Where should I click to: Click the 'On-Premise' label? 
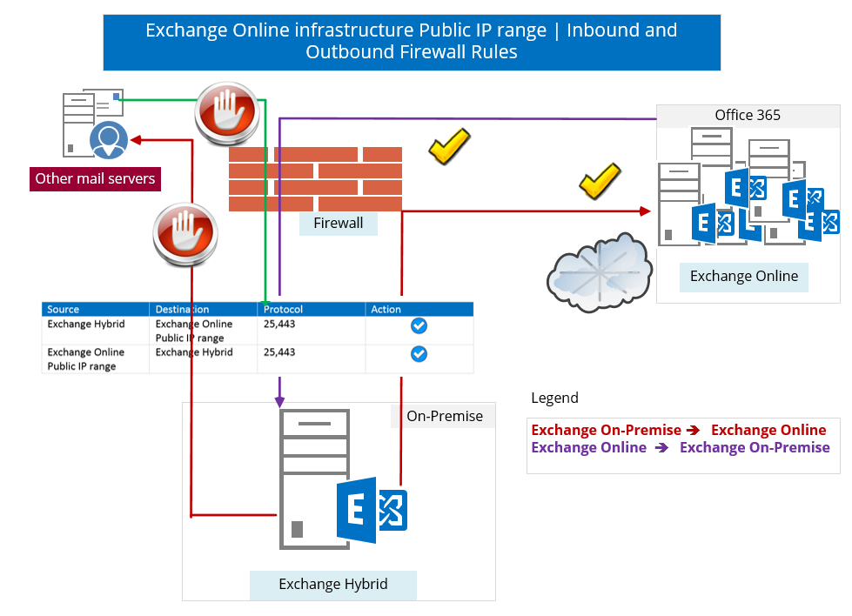point(445,416)
